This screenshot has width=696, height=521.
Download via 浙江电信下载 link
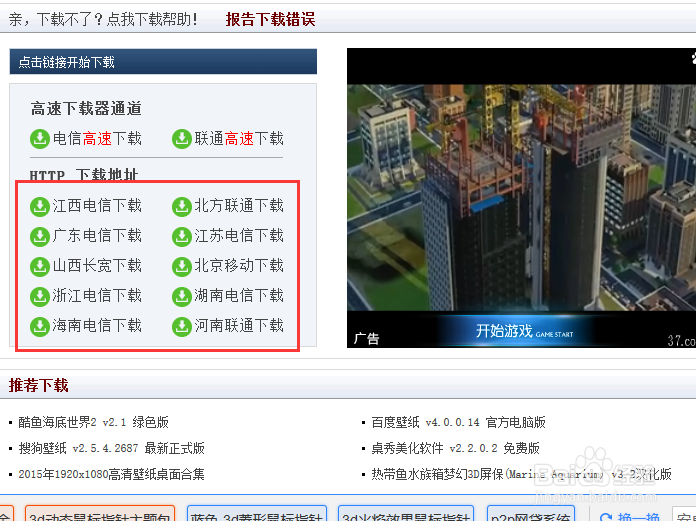click(97, 296)
